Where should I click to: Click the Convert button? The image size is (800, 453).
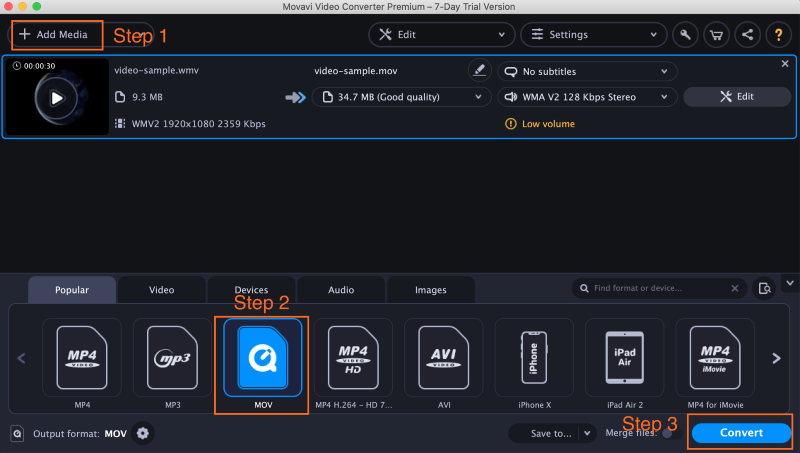(x=741, y=433)
